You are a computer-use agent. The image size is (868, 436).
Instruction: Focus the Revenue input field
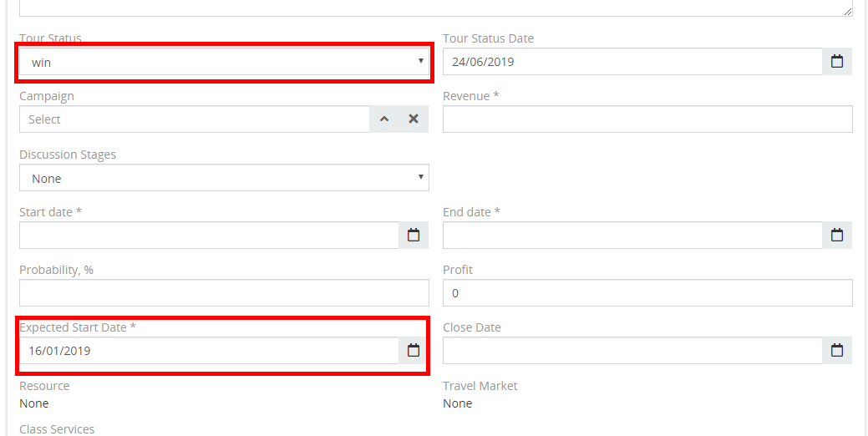(647, 119)
